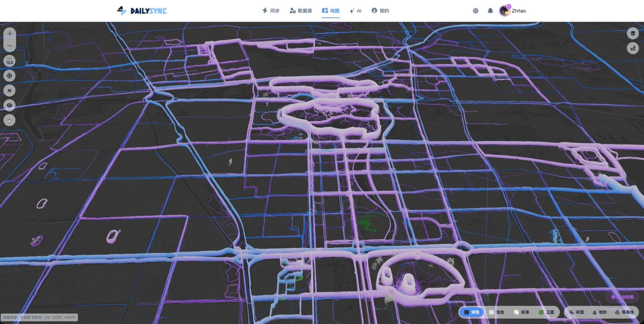Screen dimensions: 644x324
Task: Go to the 我的 tab
Action: [380, 11]
